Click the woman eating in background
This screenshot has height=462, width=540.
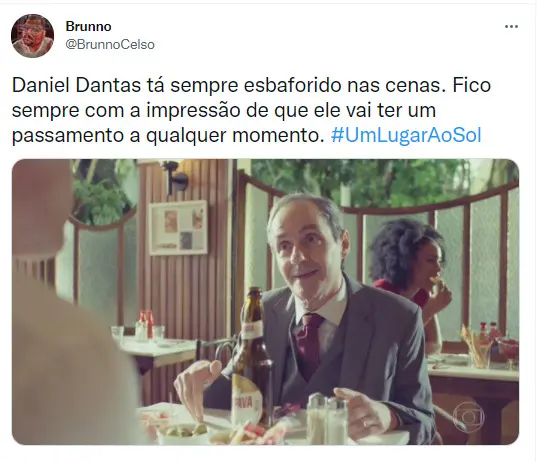pyautogui.click(x=412, y=272)
